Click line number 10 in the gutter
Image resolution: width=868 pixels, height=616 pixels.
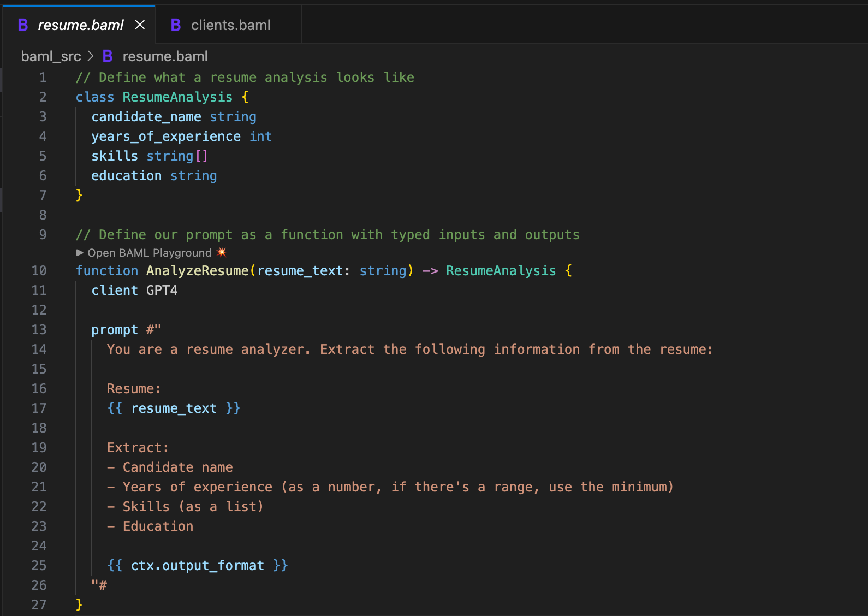pyautogui.click(x=39, y=271)
